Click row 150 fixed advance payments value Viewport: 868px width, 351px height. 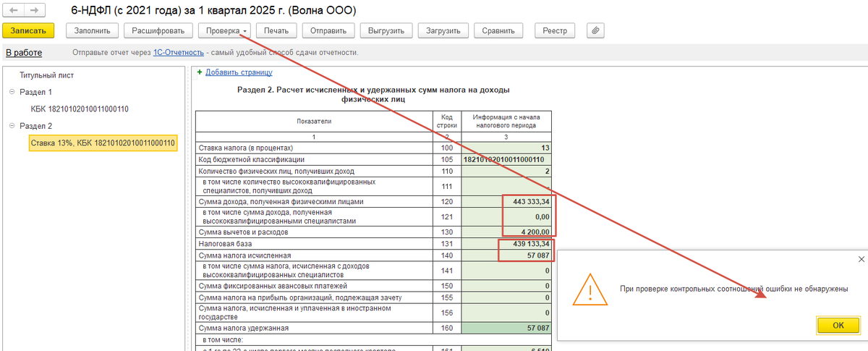506,286
